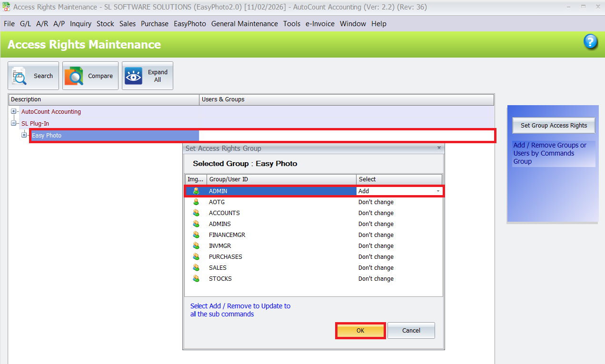Click the Set Group Access Rights button
This screenshot has width=605, height=364.
tap(554, 125)
